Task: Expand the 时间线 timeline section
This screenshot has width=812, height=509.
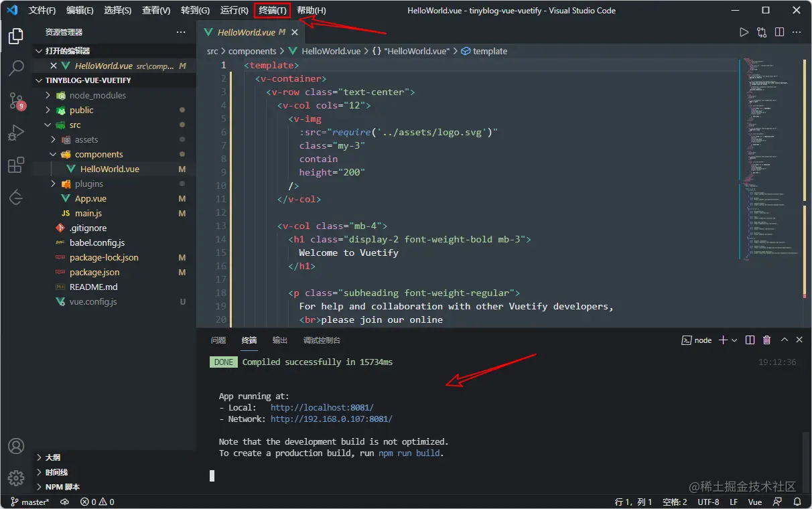Action: [x=114, y=472]
